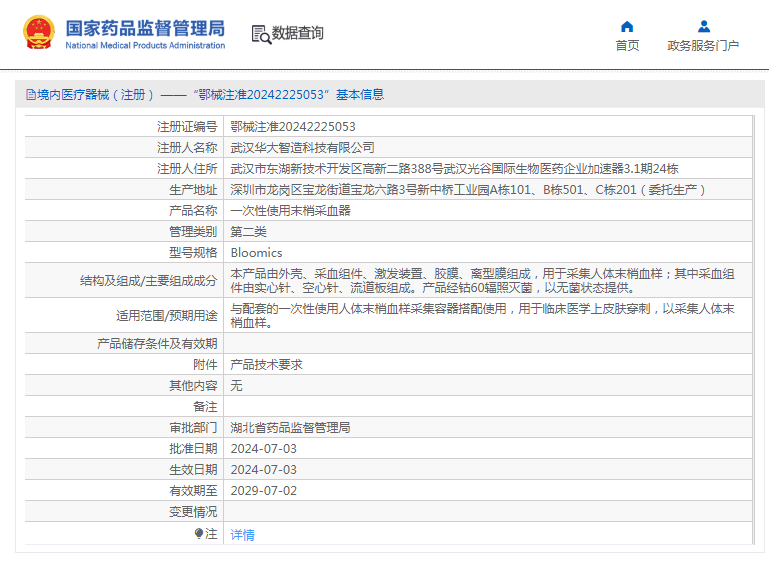The image size is (769, 565).
Task: Click the 其他内容 label
Action: coord(193,386)
